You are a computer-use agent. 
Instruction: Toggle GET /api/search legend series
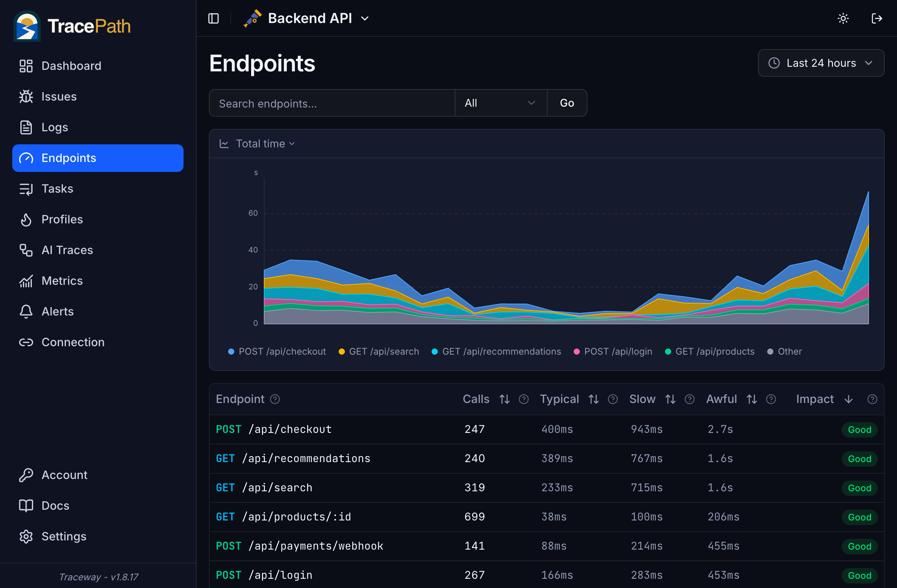[x=379, y=352]
